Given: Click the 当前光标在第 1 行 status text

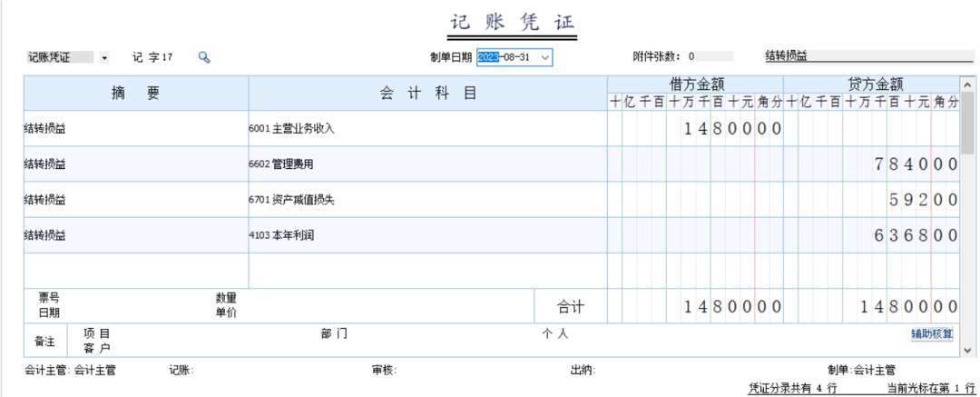Looking at the screenshot, I should click(929, 388).
